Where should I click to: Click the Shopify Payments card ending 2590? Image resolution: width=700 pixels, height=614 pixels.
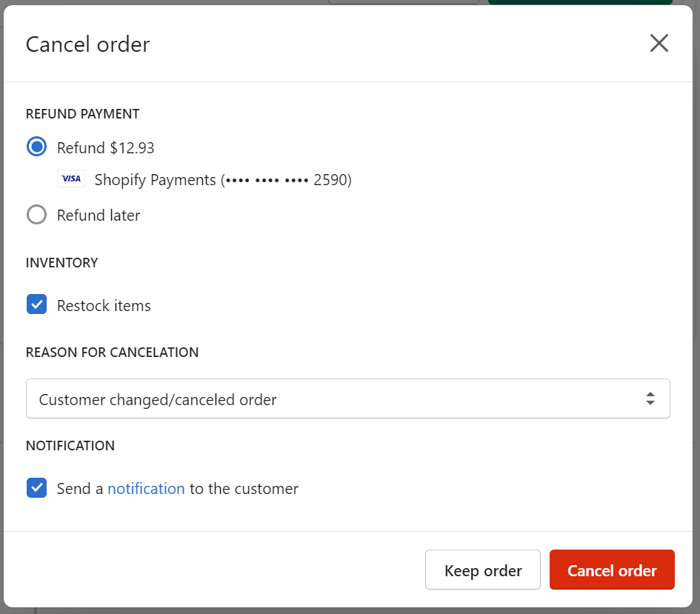[223, 180]
